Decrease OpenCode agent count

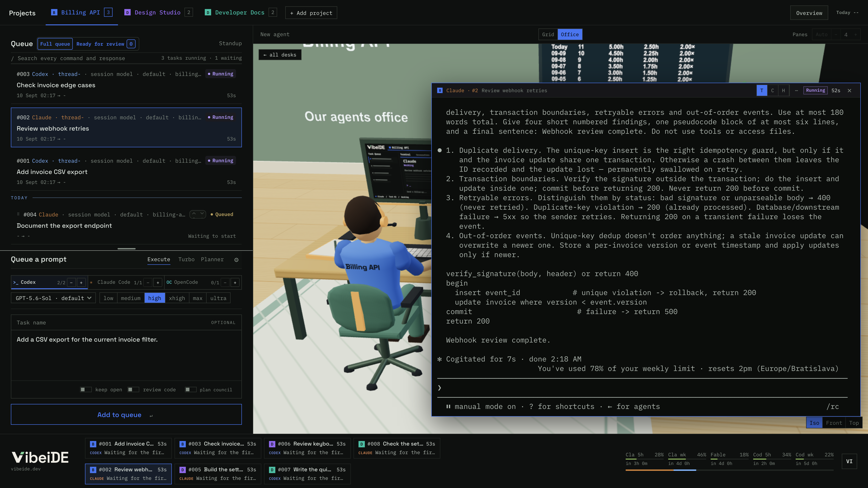225,283
